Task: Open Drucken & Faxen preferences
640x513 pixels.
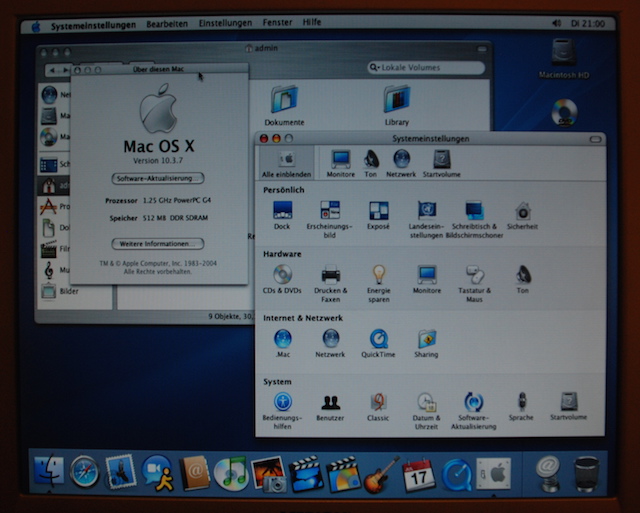Action: click(330, 283)
